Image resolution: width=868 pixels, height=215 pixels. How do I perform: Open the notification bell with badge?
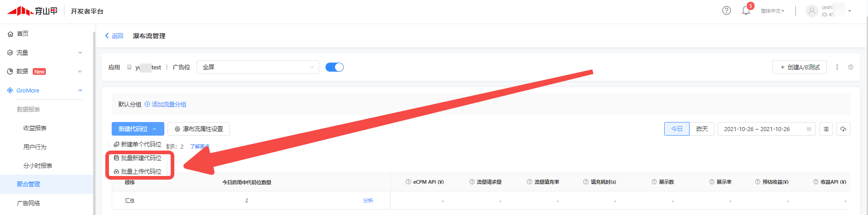tap(746, 10)
